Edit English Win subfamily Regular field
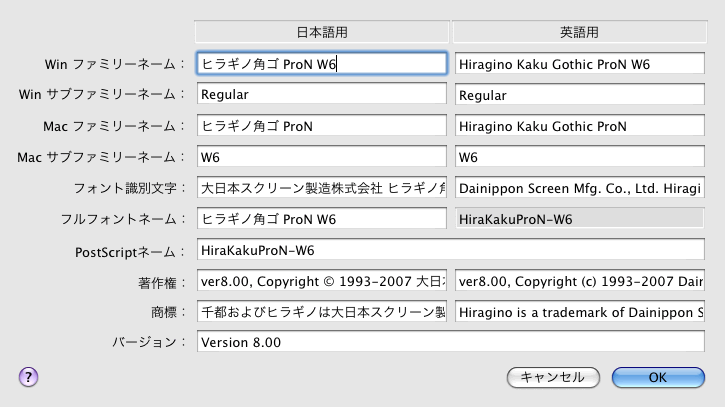This screenshot has height=407, width=725. coord(580,94)
